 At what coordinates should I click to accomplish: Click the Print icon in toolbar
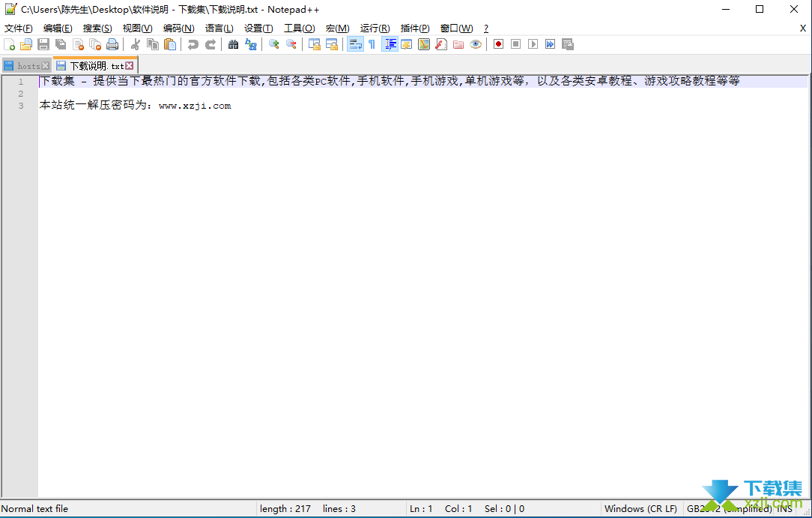tap(112, 44)
